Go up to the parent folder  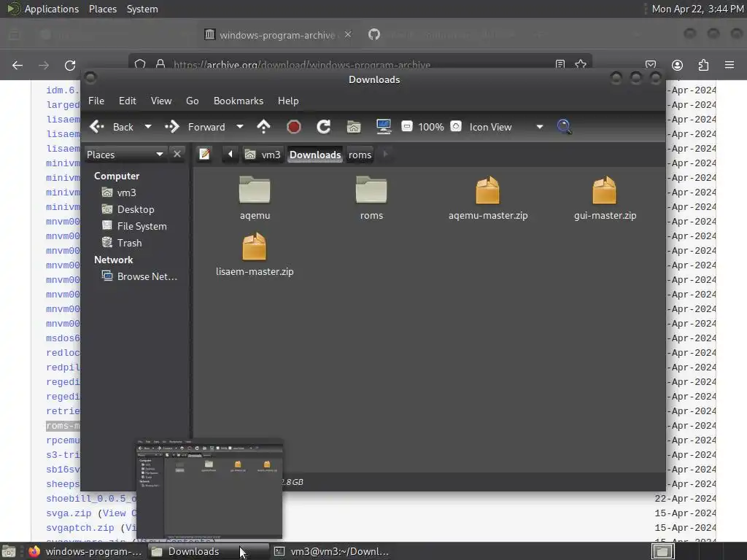(263, 127)
